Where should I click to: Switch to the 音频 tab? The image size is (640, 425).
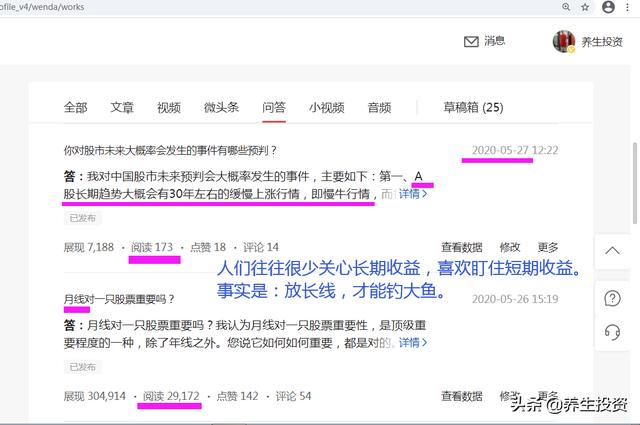(379, 108)
